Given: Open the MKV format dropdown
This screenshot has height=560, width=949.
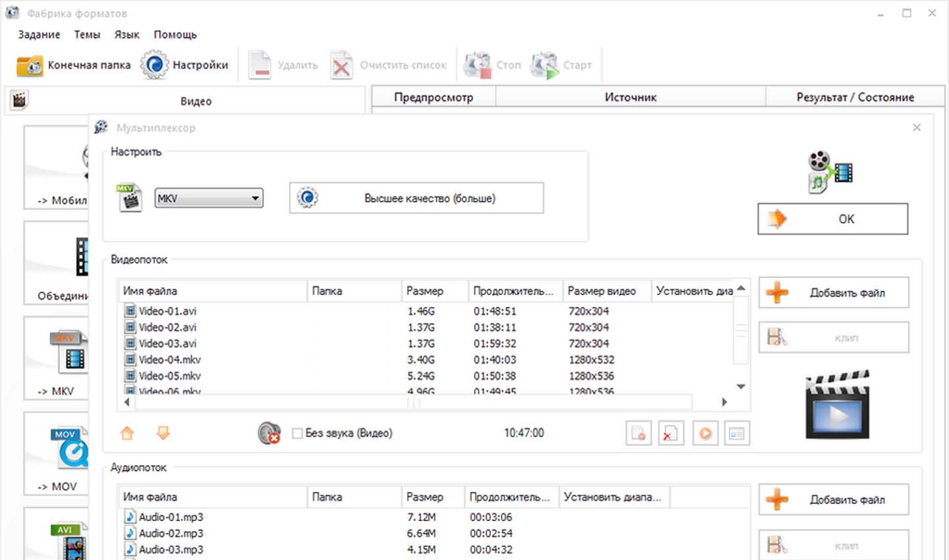Looking at the screenshot, I should pos(209,198).
